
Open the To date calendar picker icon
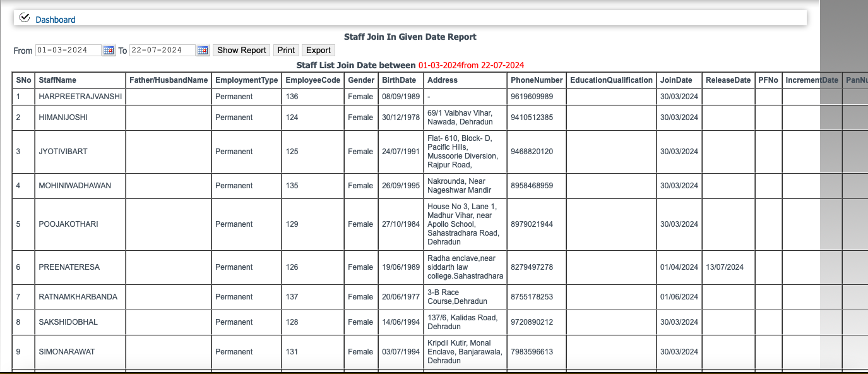coord(203,51)
